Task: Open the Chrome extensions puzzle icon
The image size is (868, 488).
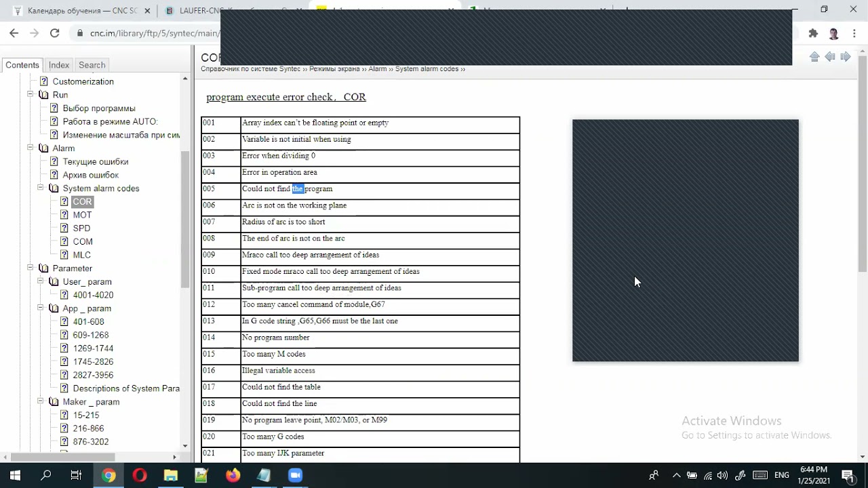Action: (813, 33)
